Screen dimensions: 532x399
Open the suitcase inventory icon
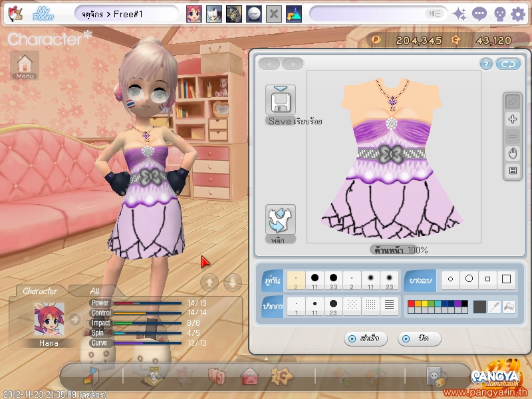pyautogui.click(x=217, y=376)
